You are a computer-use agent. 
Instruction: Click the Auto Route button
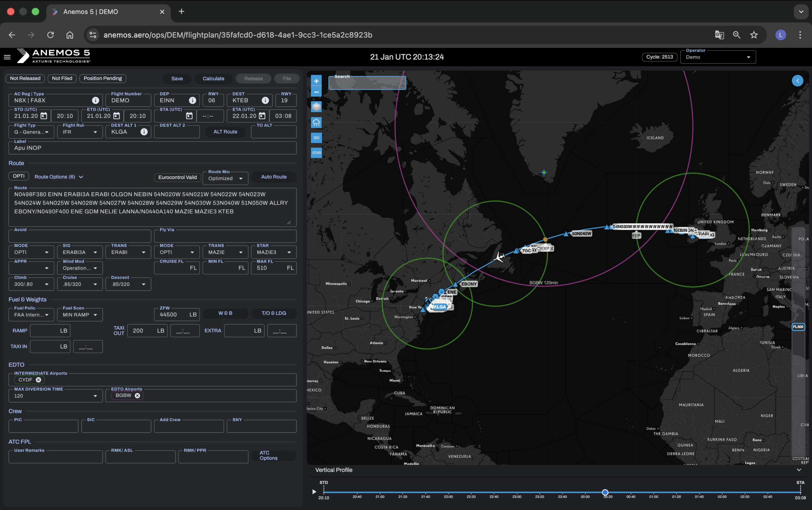point(273,177)
